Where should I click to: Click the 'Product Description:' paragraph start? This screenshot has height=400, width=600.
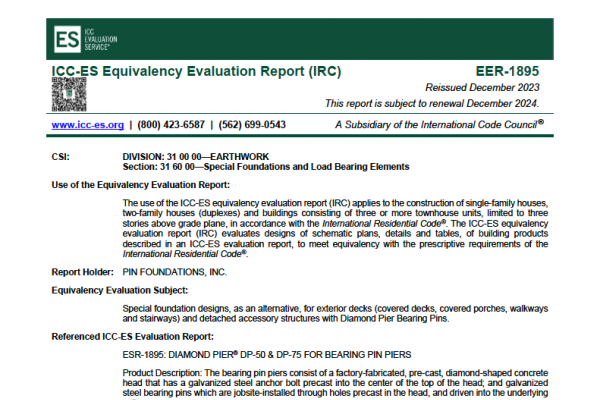point(161,373)
